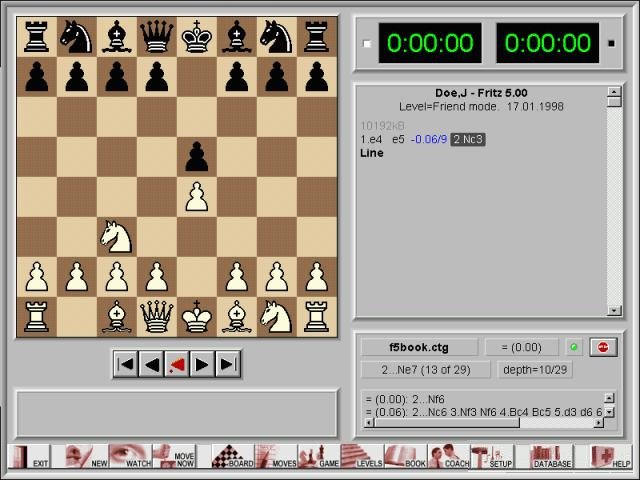
Task: Click the 2...Nf6 analysis line
Action: tap(405, 399)
